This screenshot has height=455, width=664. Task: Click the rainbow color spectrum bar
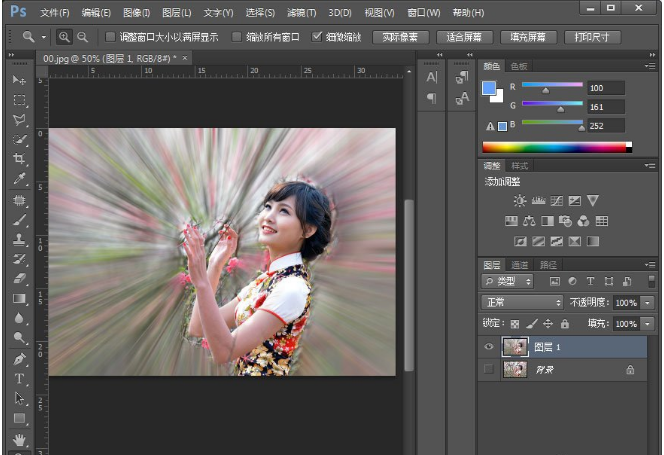556,146
